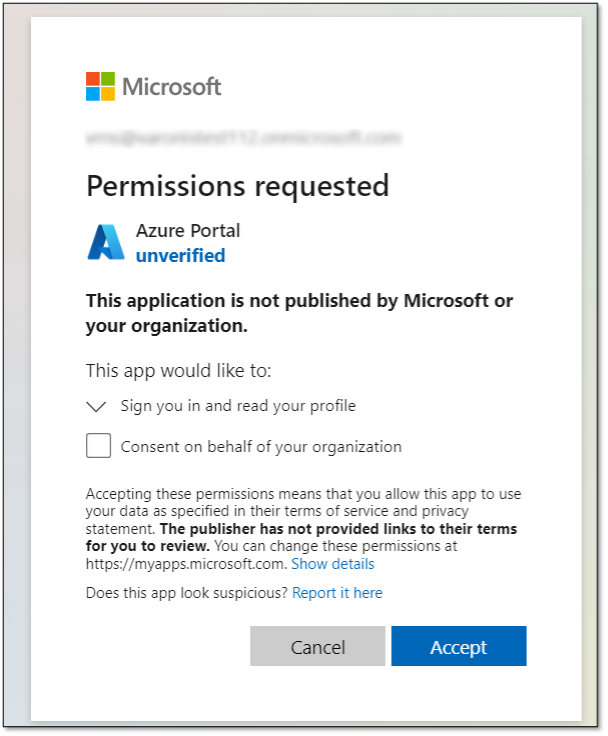Click the blurred account email address
608x736 pixels.
point(243,137)
